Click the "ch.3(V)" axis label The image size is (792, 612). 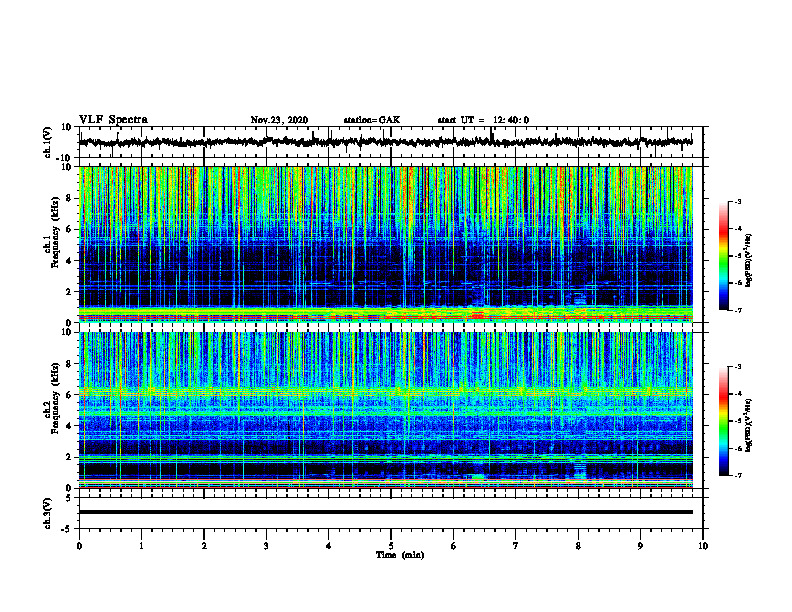(x=47, y=513)
